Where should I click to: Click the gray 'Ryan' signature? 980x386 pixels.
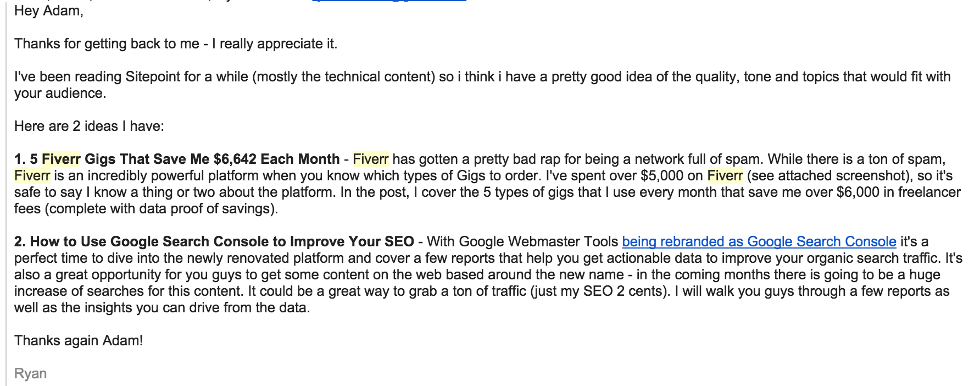[x=30, y=373]
